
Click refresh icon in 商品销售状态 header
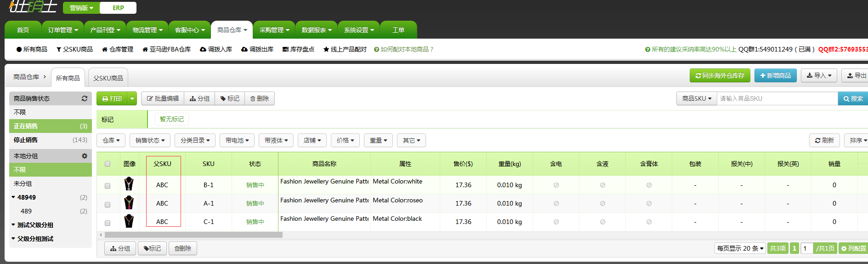[85, 98]
